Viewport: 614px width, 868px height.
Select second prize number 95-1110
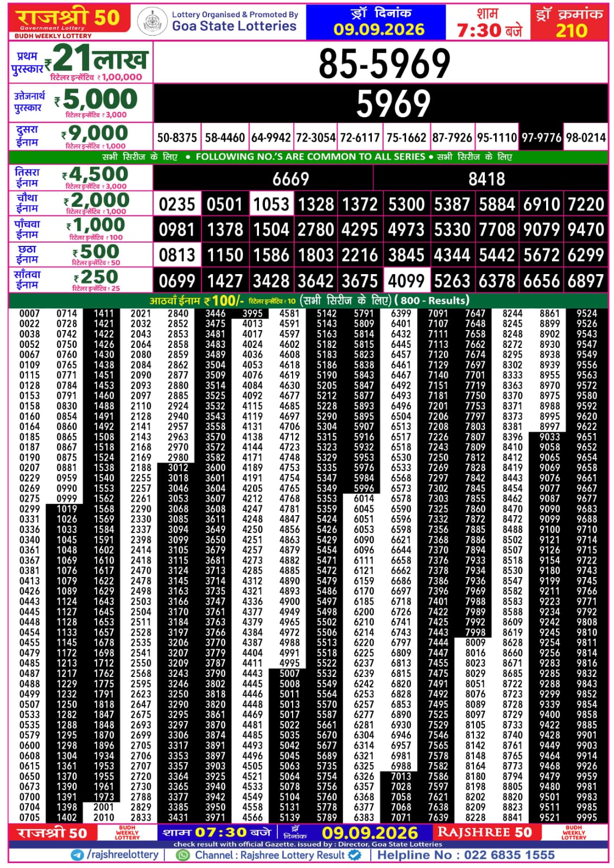[x=497, y=137]
